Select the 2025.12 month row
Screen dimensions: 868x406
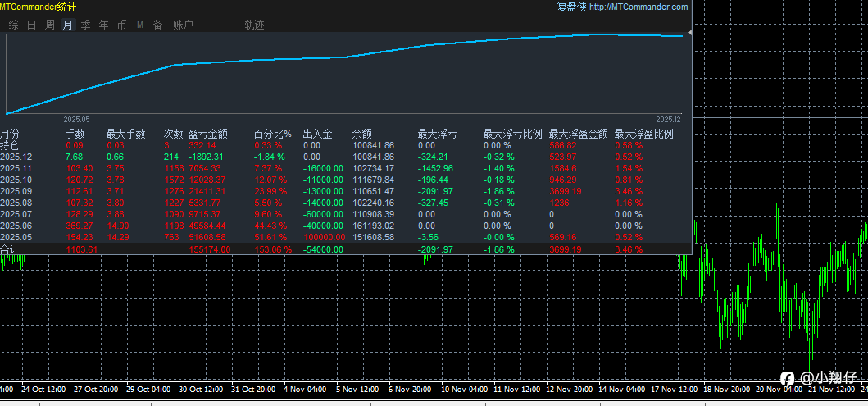click(346, 157)
